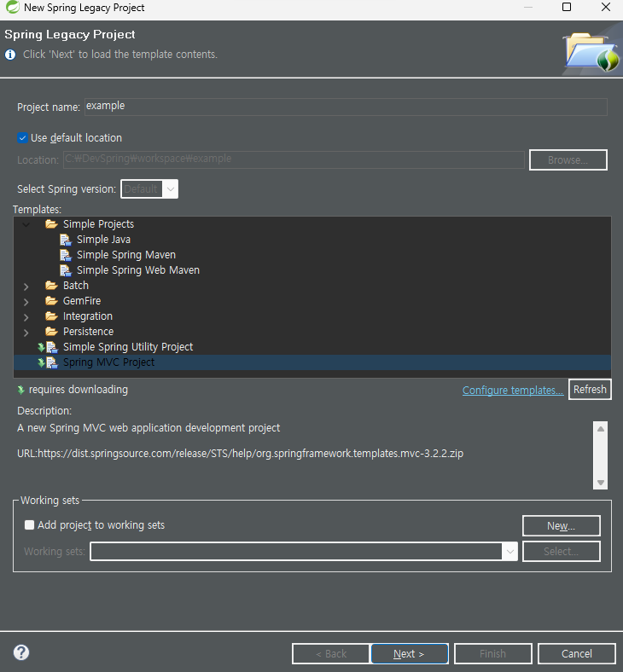The height and width of the screenshot is (672, 623).
Task: Select the Simple Spring Maven template
Action: pos(126,255)
